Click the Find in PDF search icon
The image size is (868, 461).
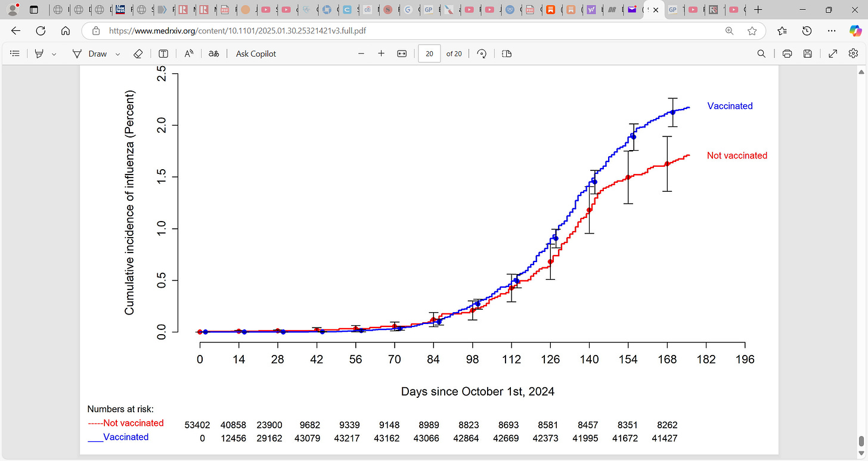point(761,54)
